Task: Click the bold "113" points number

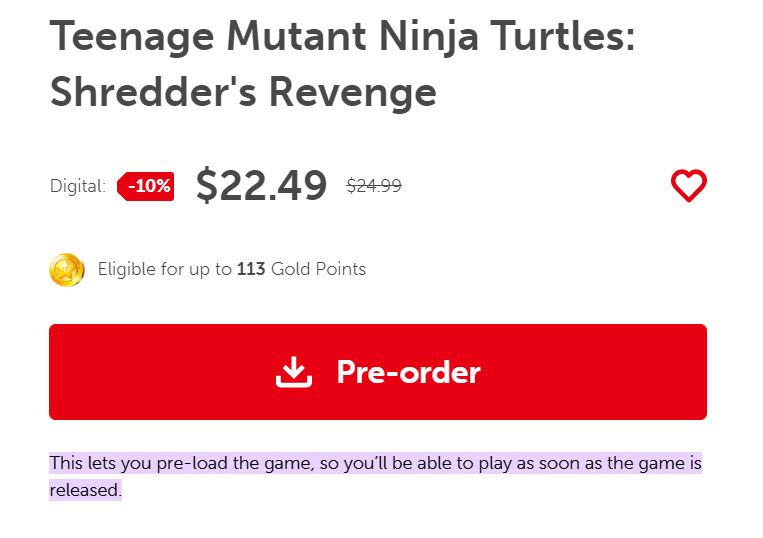Action: [x=251, y=269]
